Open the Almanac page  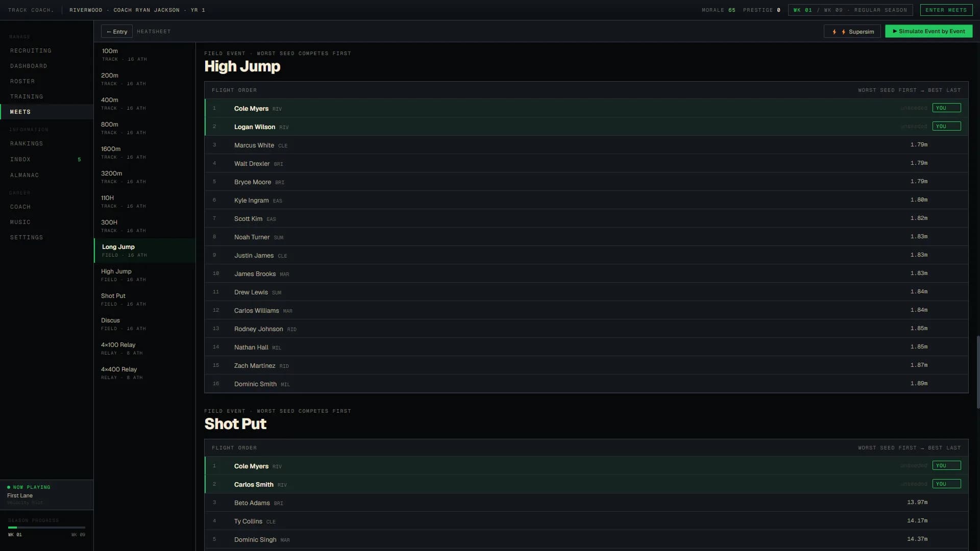click(x=46, y=176)
